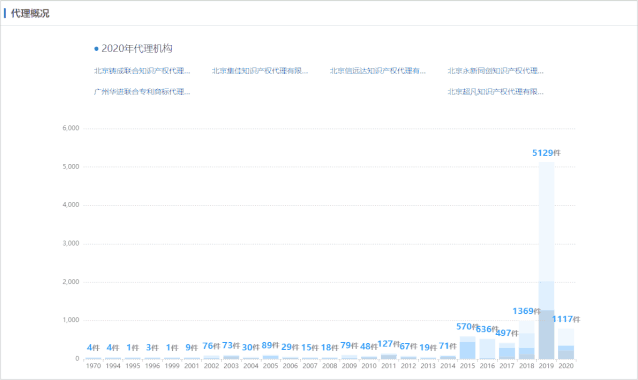Click the 1994 year axis label

(113, 366)
